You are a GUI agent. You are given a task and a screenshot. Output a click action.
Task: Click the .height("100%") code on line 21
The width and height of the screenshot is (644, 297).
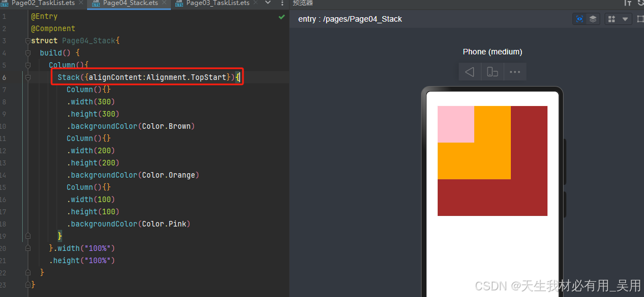[x=82, y=260]
